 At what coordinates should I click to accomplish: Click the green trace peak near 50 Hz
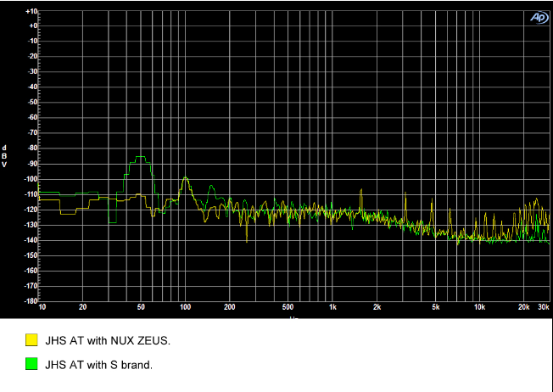140,157
